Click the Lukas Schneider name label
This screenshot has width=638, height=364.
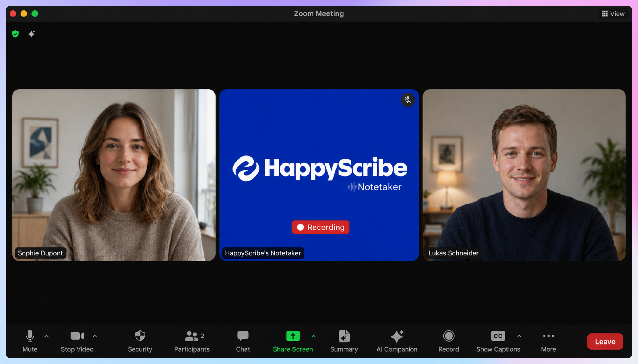(453, 253)
